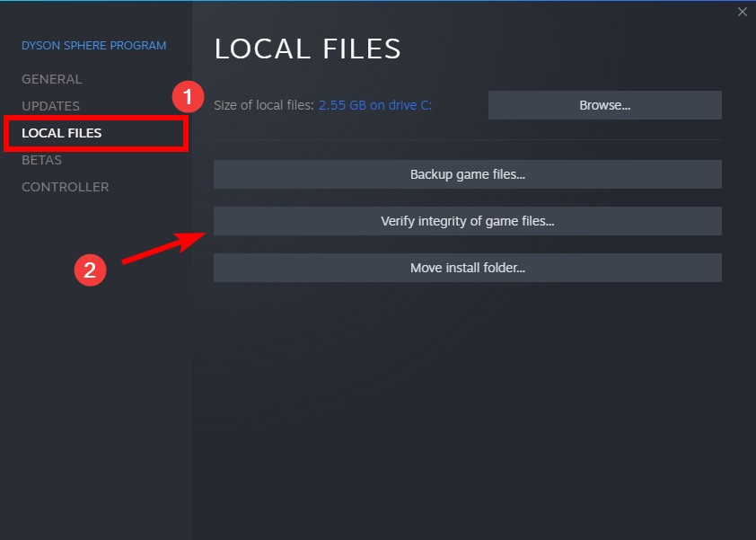Click the Size of local files label

264,105
